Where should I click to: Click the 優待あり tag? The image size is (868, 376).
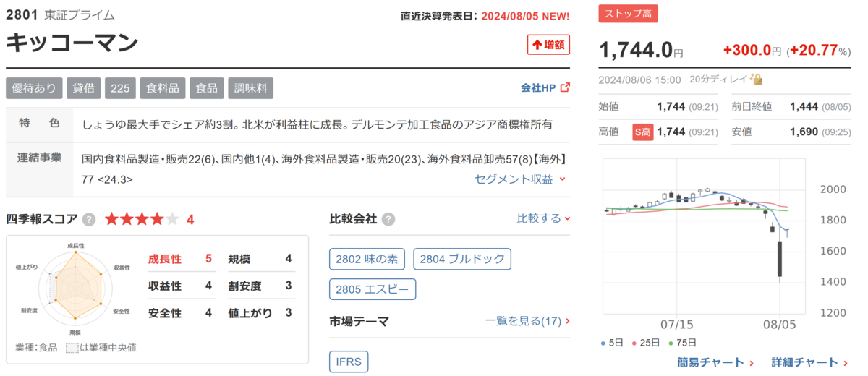coord(34,87)
